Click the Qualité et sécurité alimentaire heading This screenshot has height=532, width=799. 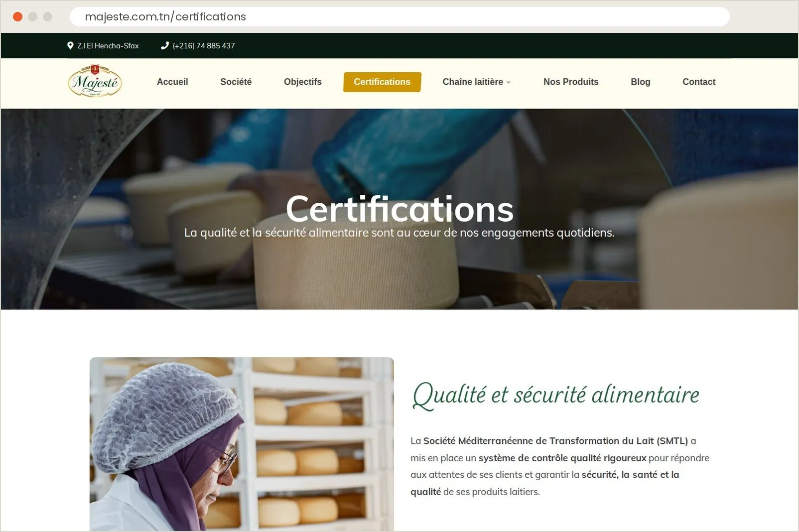[556, 395]
